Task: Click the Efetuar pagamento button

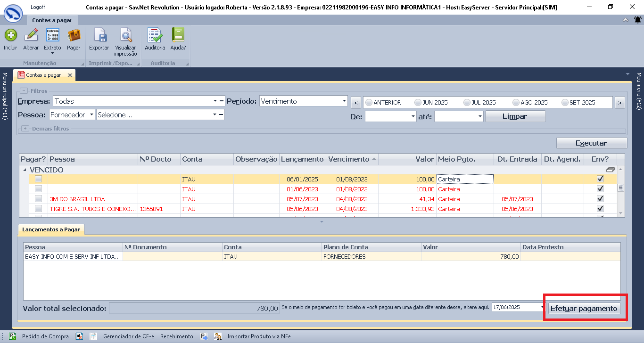Action: (584, 308)
